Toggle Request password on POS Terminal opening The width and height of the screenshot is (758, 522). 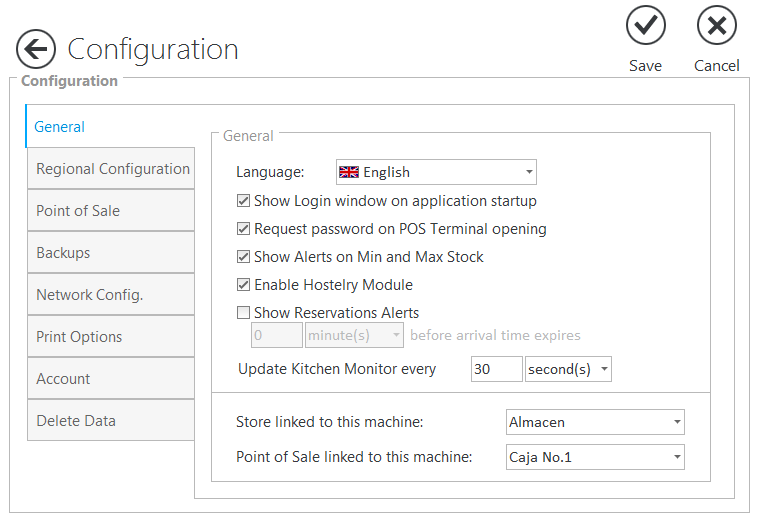pos(243,229)
